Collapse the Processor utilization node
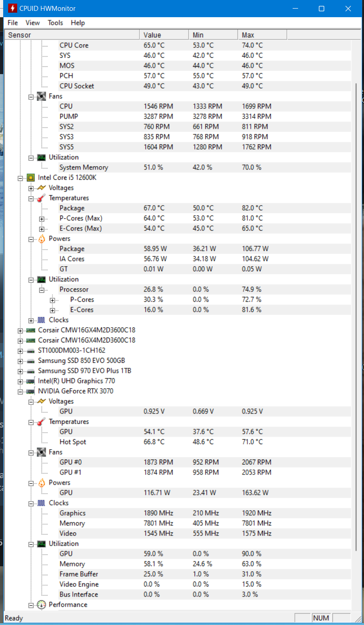The width and height of the screenshot is (364, 625). (x=42, y=290)
